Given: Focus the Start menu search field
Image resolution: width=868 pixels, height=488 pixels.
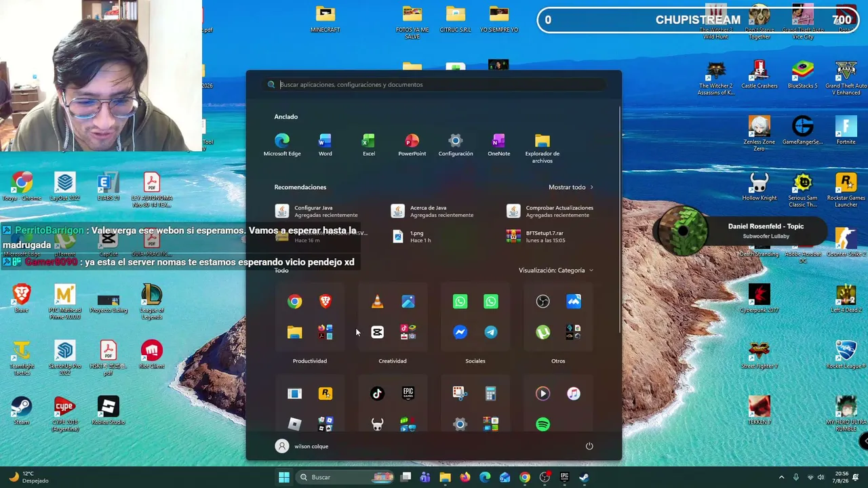Looking at the screenshot, I should (x=434, y=85).
